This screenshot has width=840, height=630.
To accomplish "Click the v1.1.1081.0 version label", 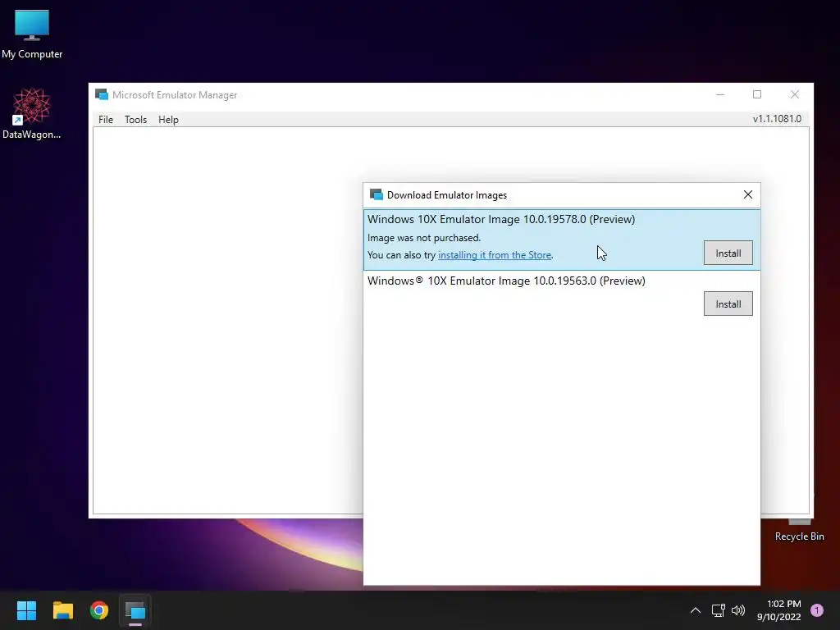I will click(777, 119).
